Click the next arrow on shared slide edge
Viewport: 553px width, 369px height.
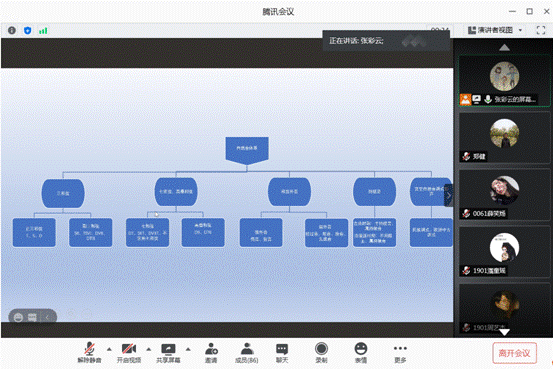click(449, 195)
